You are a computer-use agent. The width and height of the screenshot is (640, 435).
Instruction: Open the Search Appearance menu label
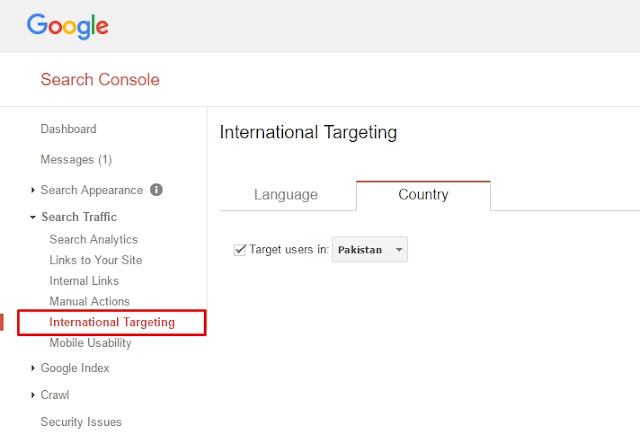(92, 190)
